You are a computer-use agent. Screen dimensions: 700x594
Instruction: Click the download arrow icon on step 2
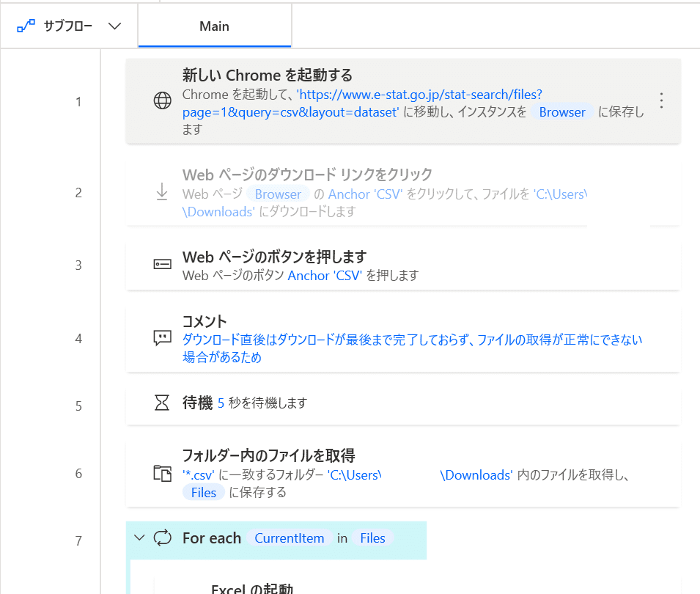tap(162, 192)
